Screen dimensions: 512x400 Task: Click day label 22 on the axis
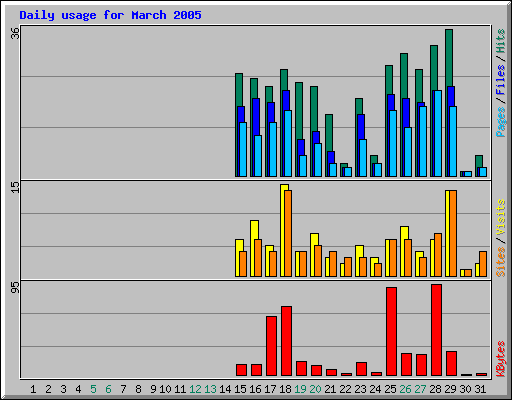click(x=345, y=389)
